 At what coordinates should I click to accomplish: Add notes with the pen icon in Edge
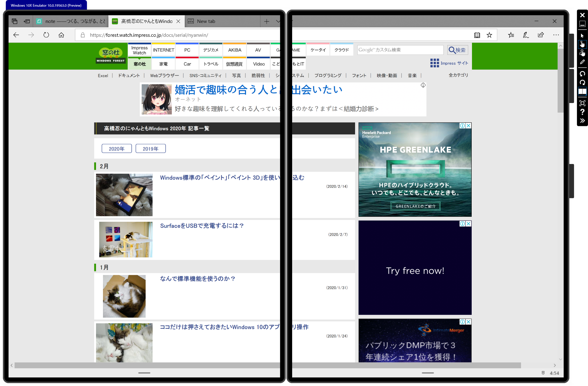526,35
